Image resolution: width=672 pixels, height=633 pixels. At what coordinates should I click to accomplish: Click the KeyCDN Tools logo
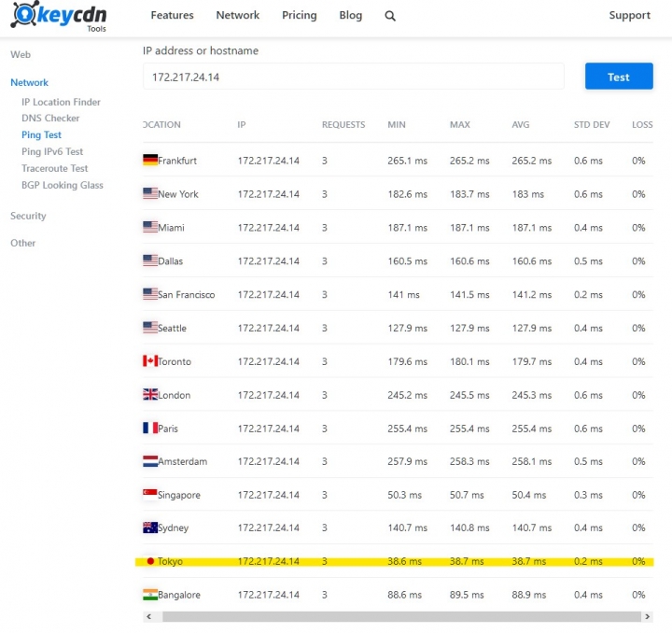(x=59, y=17)
